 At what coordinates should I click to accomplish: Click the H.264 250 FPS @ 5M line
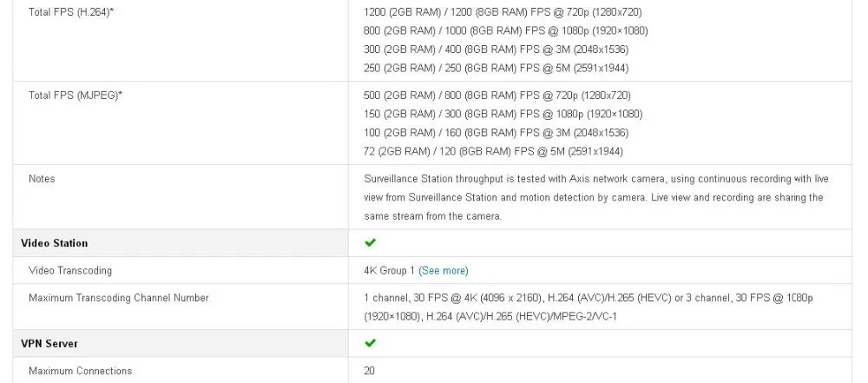tap(496, 68)
